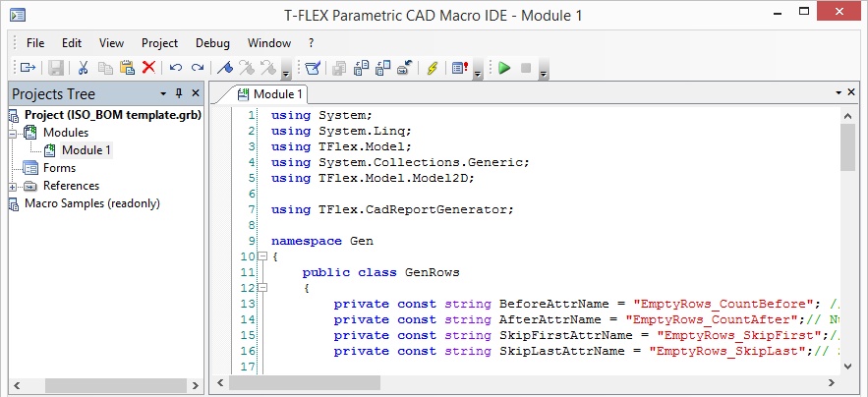This screenshot has height=397, width=868.
Task: Open the Window menu
Action: 269,43
